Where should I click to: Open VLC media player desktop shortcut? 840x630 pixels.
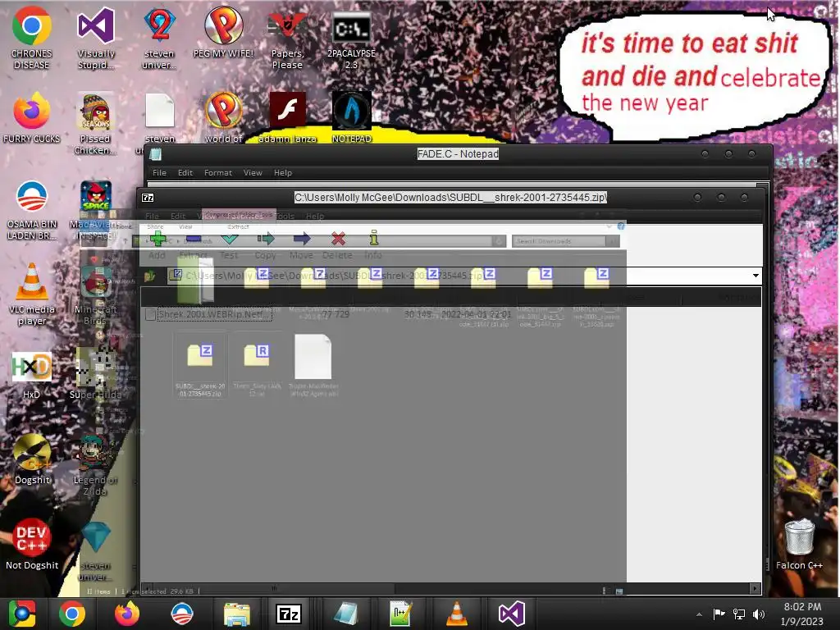[32, 294]
